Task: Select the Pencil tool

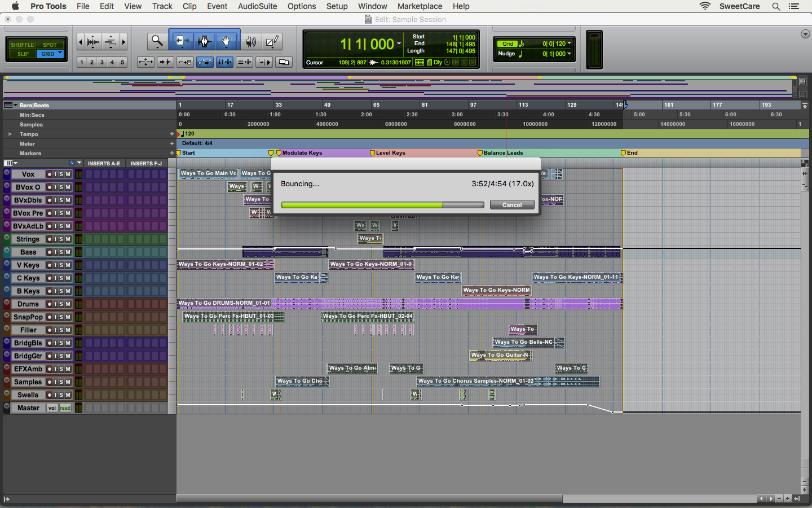Action: pyautogui.click(x=272, y=41)
